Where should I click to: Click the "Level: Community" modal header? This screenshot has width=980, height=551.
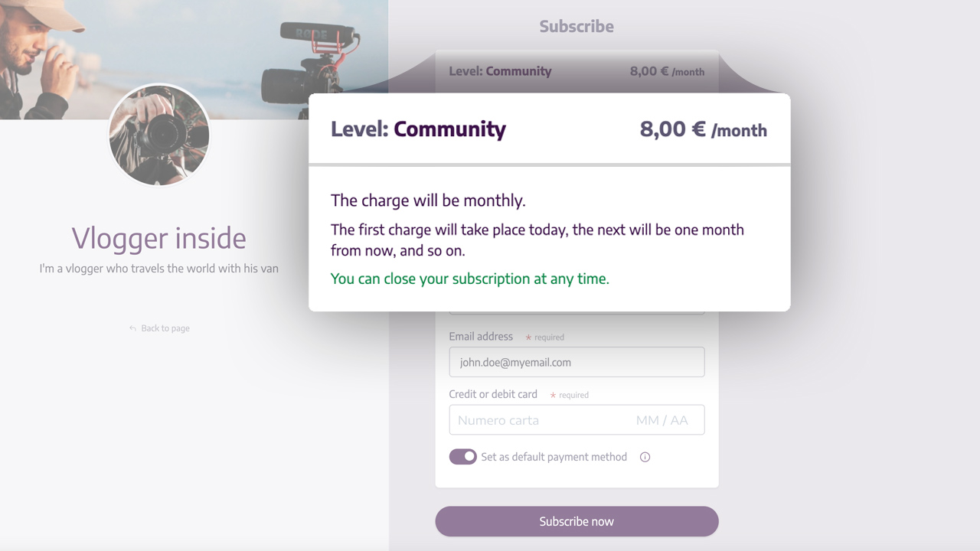[418, 129]
